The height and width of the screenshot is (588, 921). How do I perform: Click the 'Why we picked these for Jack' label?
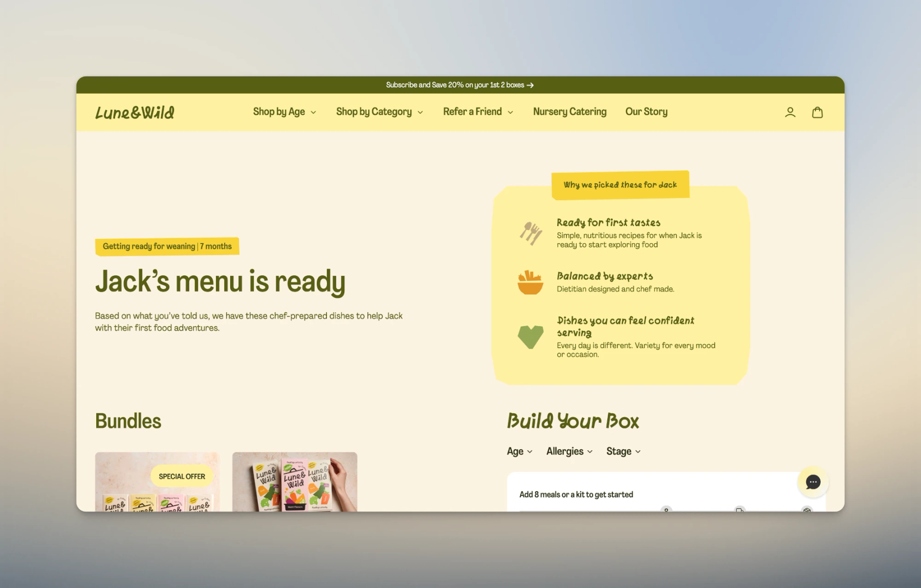(x=620, y=185)
